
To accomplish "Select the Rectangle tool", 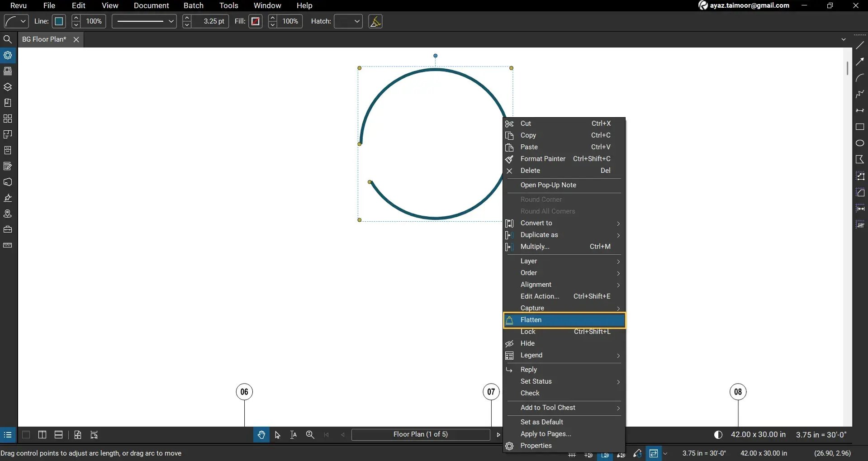I will tap(861, 127).
